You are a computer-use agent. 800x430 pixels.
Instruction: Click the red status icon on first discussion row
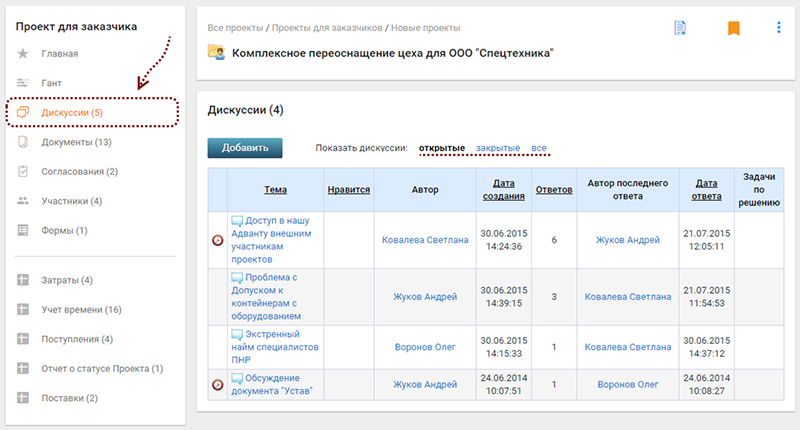pyautogui.click(x=217, y=240)
